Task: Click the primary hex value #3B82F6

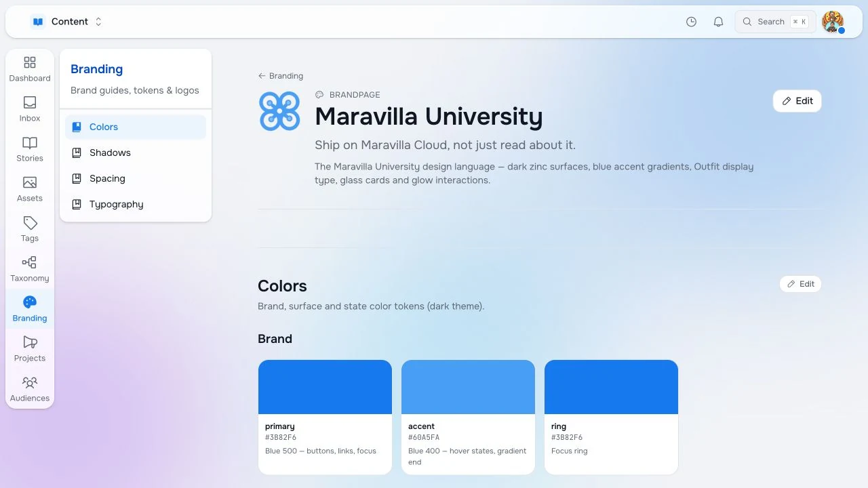Action: tap(281, 438)
